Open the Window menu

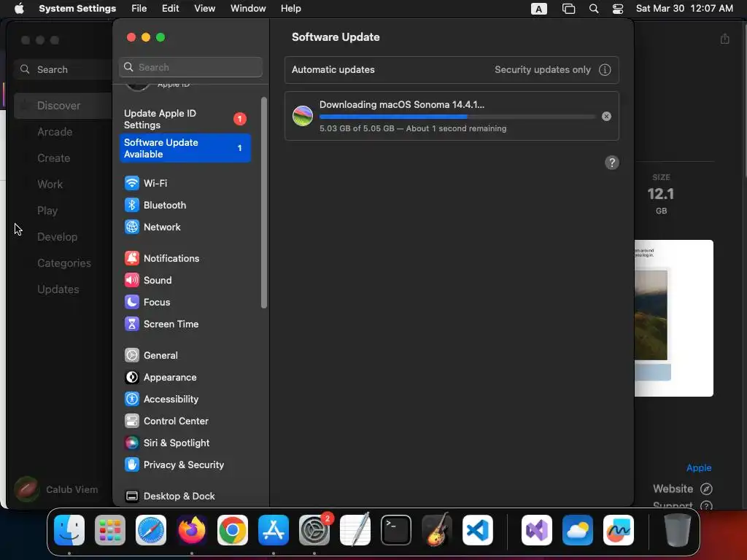248,9
